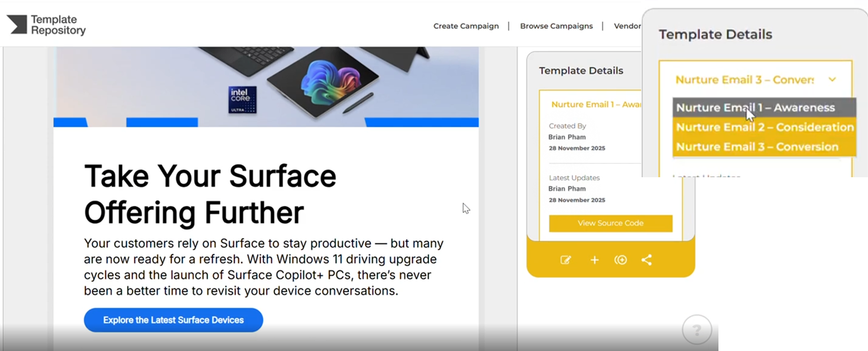The height and width of the screenshot is (351, 868).
Task: Open the partially hidden Vendor menu item
Action: click(x=627, y=26)
